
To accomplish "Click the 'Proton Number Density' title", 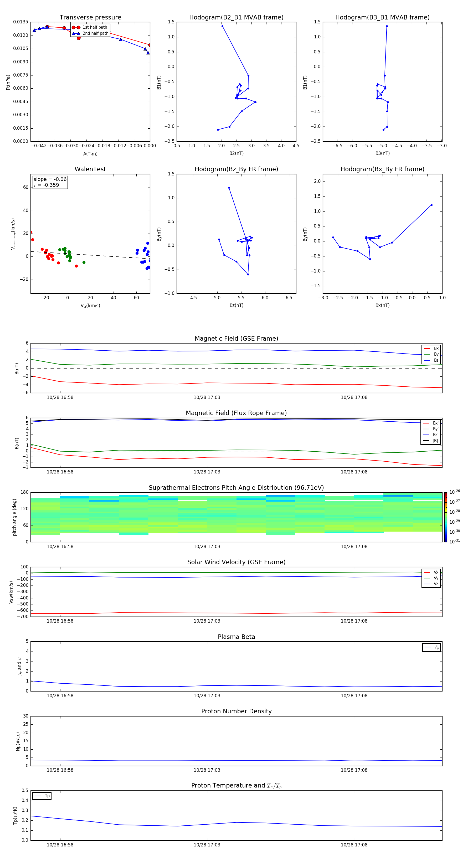I will pyautogui.click(x=236, y=712).
